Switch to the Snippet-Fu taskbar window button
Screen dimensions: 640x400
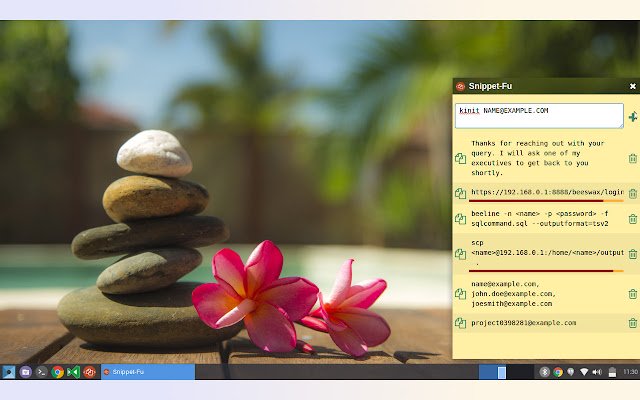point(148,372)
